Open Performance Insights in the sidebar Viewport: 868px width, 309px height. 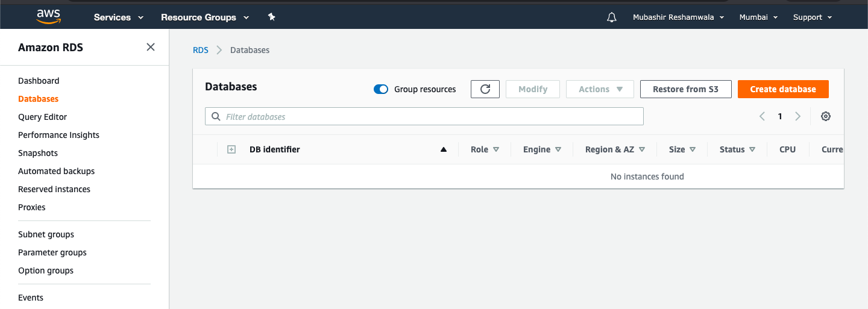click(x=58, y=135)
